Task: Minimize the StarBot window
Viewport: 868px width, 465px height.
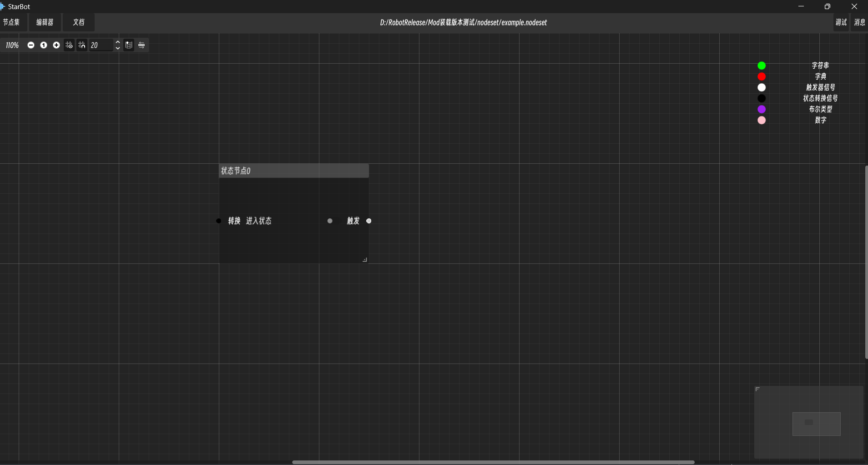Action: [x=801, y=6]
